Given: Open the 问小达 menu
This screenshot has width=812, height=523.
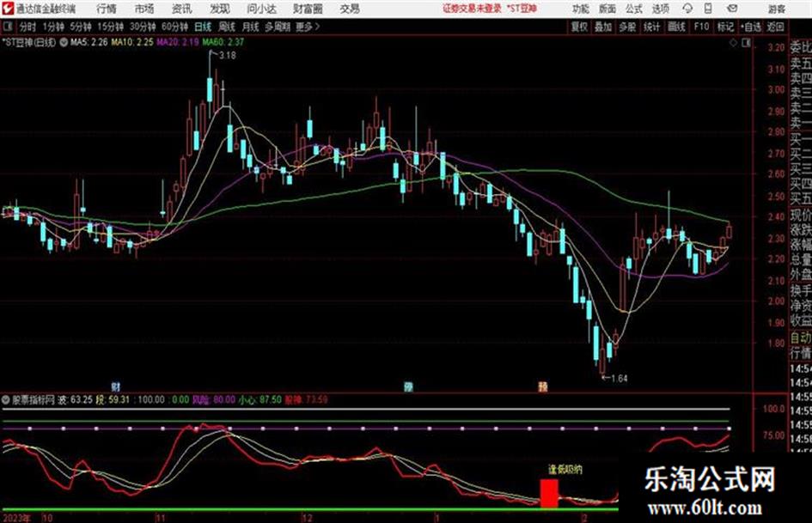Looking at the screenshot, I should point(261,9).
